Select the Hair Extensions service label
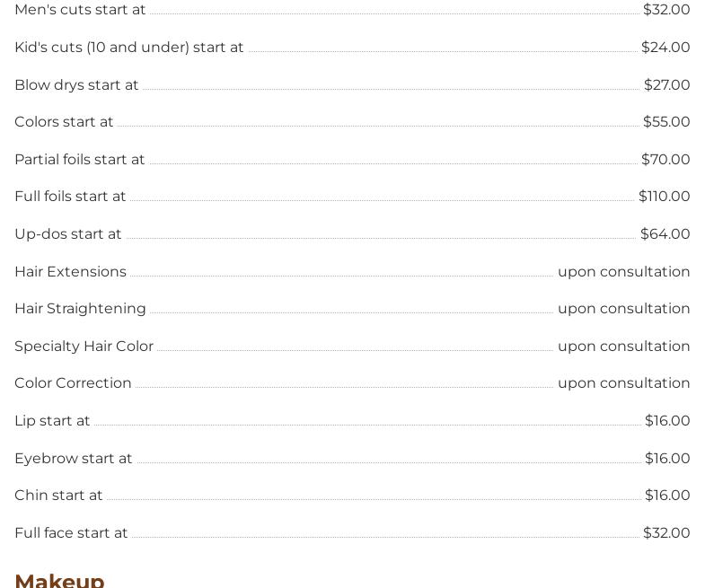 (x=70, y=272)
